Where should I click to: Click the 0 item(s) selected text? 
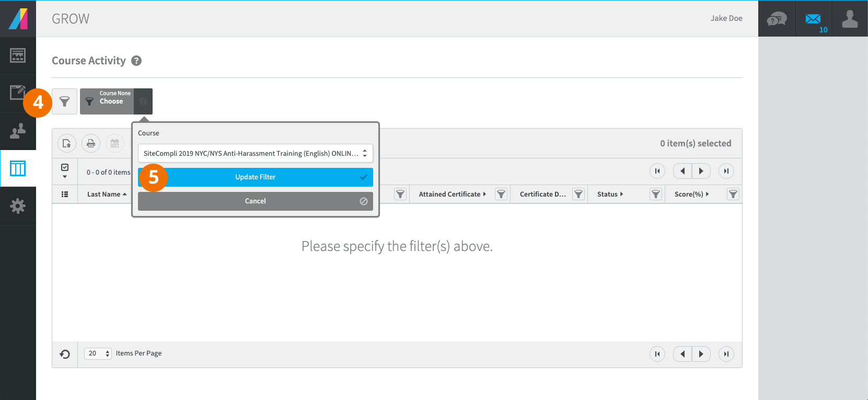pyautogui.click(x=696, y=143)
